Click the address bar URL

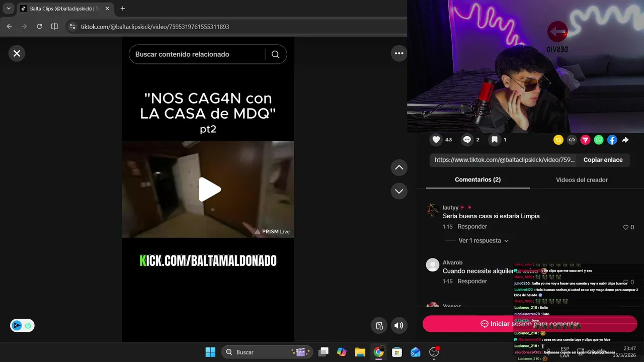pyautogui.click(x=155, y=27)
